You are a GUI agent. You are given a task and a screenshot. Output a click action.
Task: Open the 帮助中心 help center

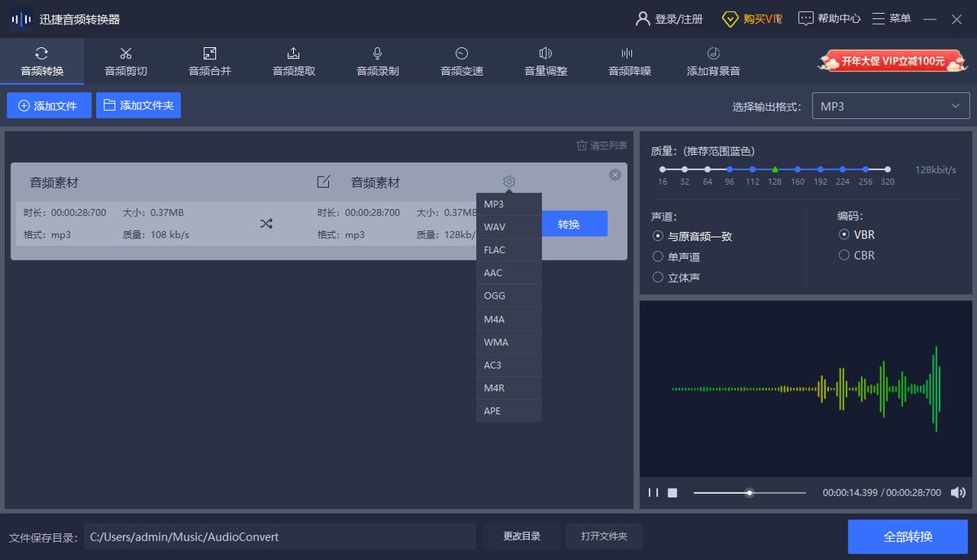[x=829, y=18]
